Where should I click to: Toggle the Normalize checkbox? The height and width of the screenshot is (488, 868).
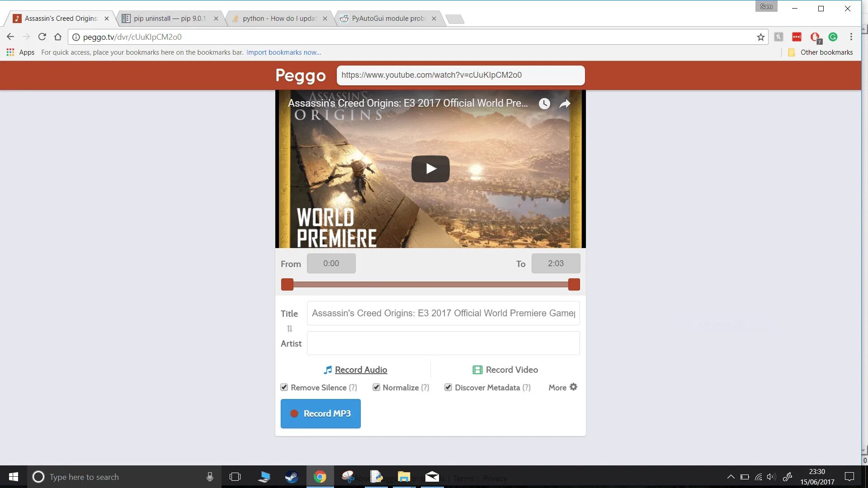pyautogui.click(x=376, y=387)
